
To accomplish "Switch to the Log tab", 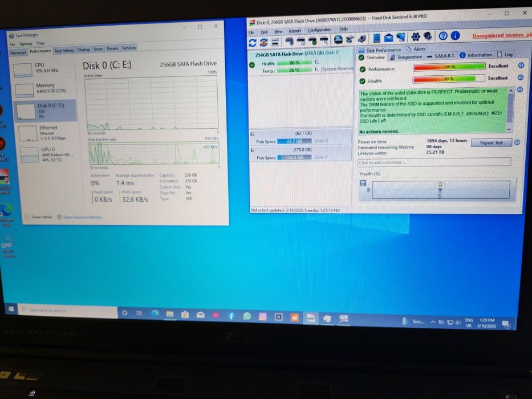I will pyautogui.click(x=505, y=54).
